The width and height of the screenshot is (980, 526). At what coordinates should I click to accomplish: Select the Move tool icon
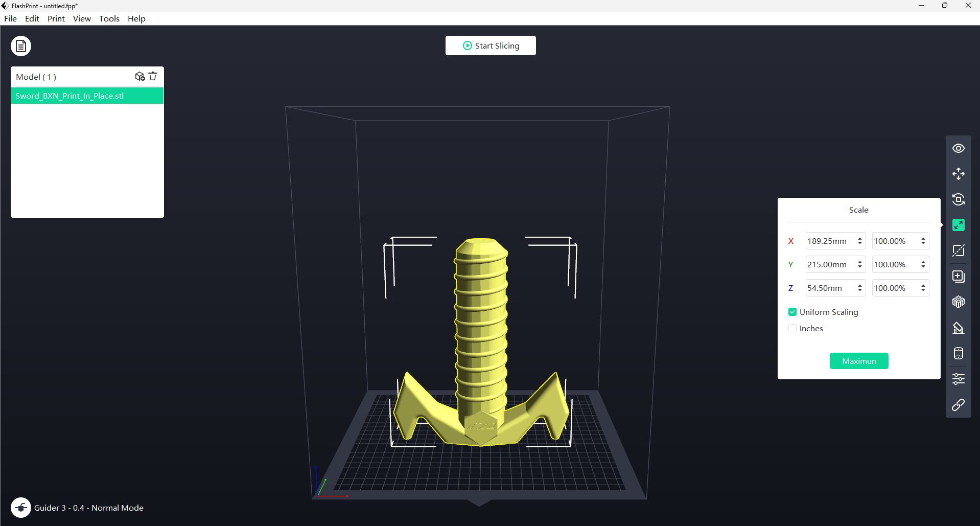coord(958,174)
